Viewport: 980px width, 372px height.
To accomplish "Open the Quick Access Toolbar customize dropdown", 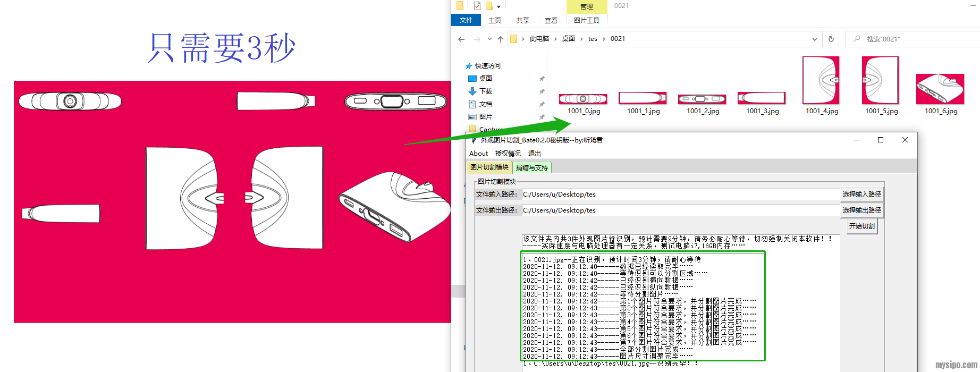I will 499,6.
